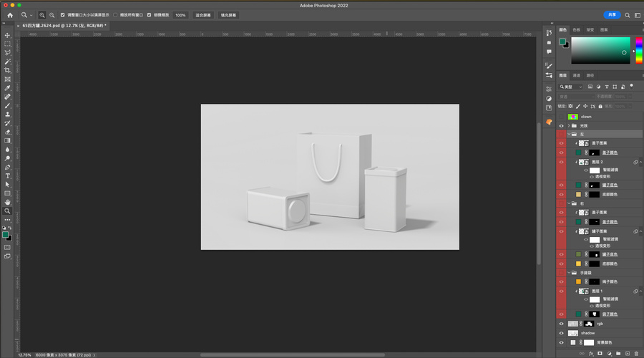This screenshot has height=358, width=644.
Task: Select the Dodge tool
Action: click(x=7, y=159)
